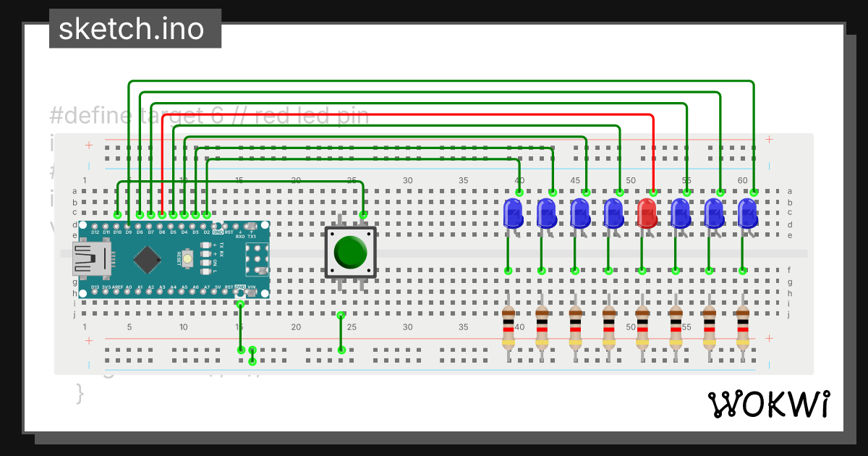Image resolution: width=868 pixels, height=456 pixels.
Task: Select the green wire joining D12 to the pushbutton
Action: (240, 182)
